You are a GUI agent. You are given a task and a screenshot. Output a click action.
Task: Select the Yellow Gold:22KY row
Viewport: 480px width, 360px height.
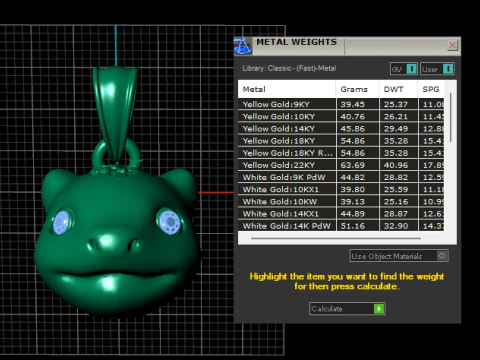(x=341, y=165)
